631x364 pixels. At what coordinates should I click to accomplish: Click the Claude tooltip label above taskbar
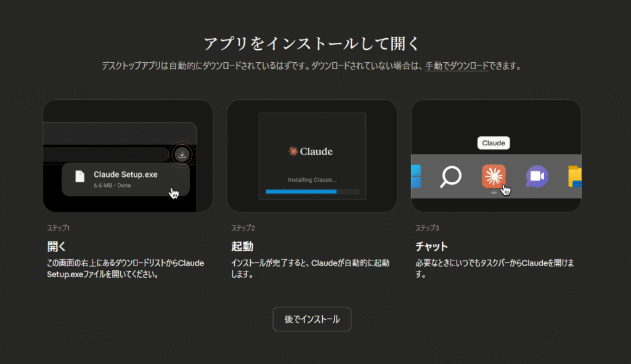point(494,143)
